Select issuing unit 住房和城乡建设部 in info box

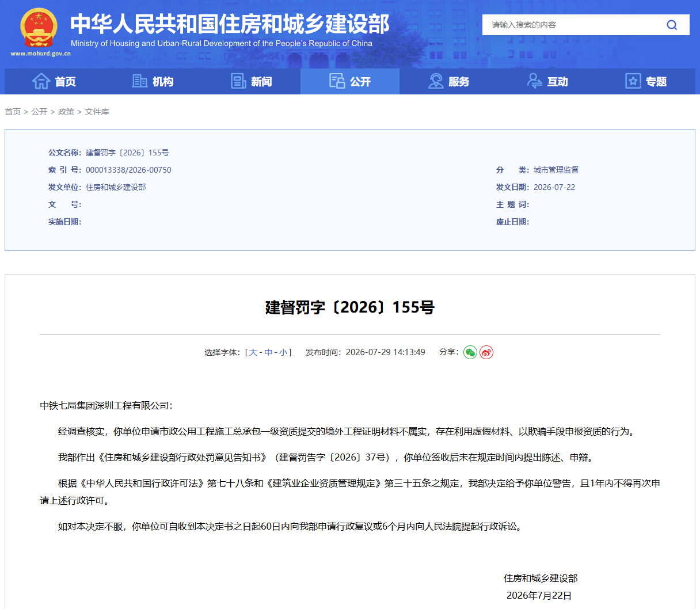coord(116,187)
